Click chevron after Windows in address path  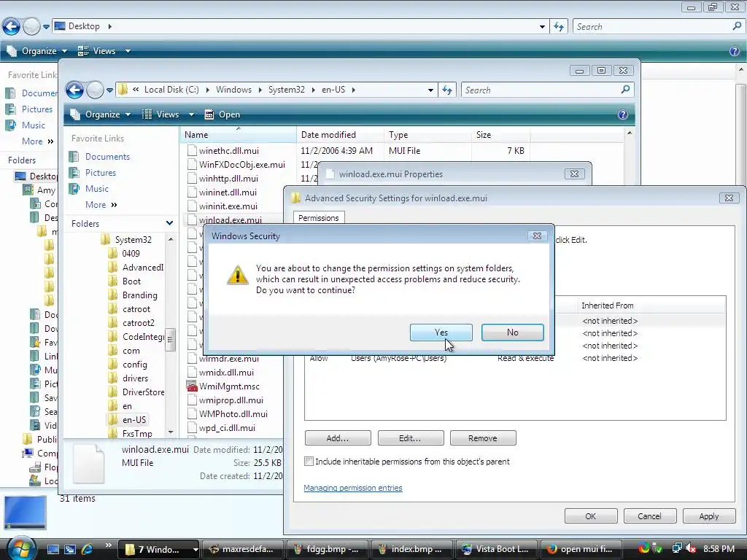tap(260, 90)
